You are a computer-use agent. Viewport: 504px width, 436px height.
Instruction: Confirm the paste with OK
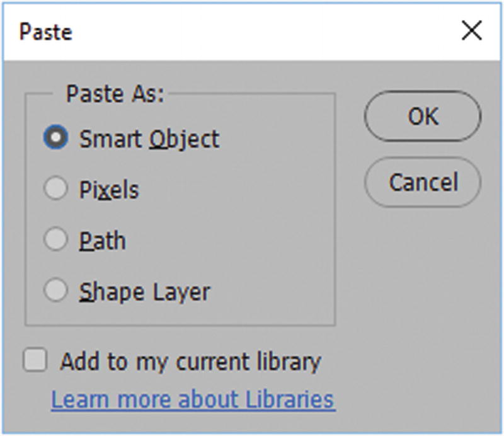pyautogui.click(x=422, y=115)
